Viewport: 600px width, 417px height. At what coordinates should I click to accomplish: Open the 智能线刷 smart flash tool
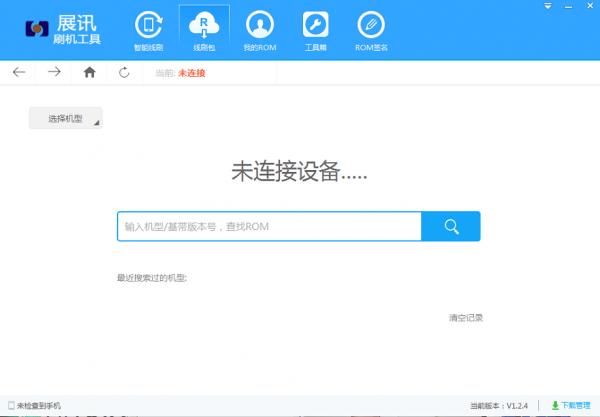[x=149, y=29]
